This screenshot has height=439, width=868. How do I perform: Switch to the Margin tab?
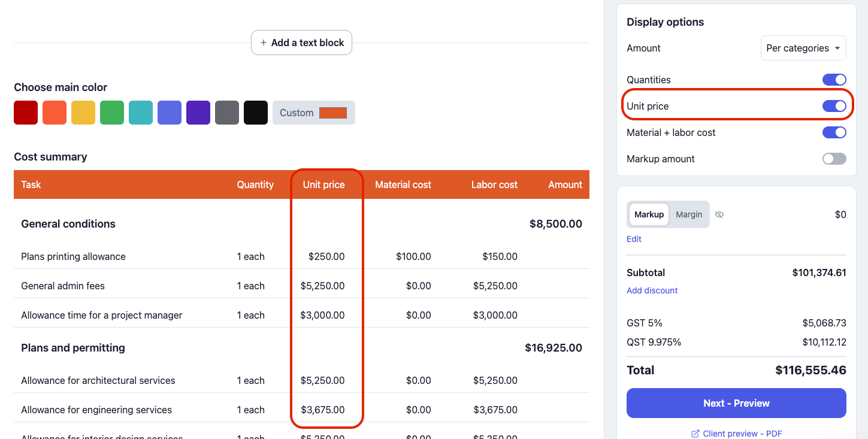click(689, 214)
